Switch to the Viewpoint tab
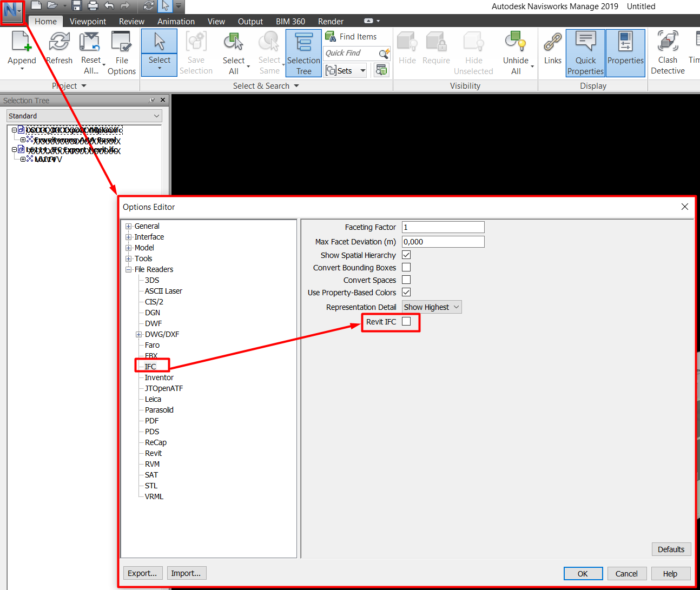 (x=88, y=21)
